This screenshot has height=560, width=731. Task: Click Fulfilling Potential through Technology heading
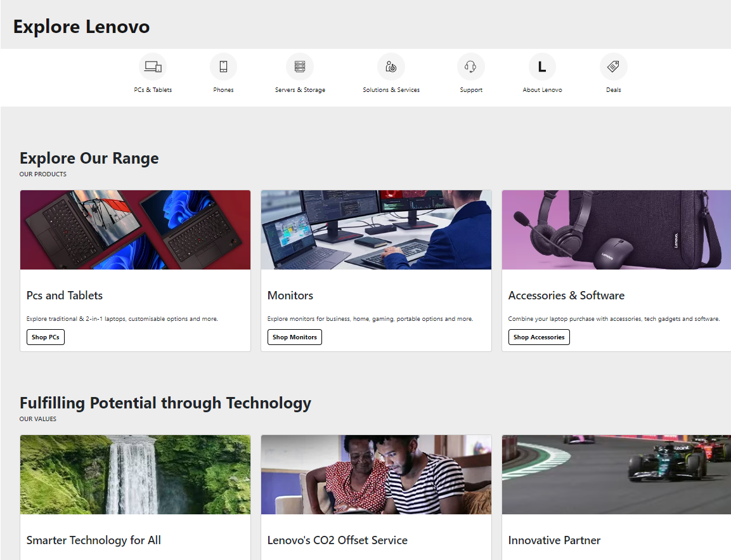coord(165,403)
